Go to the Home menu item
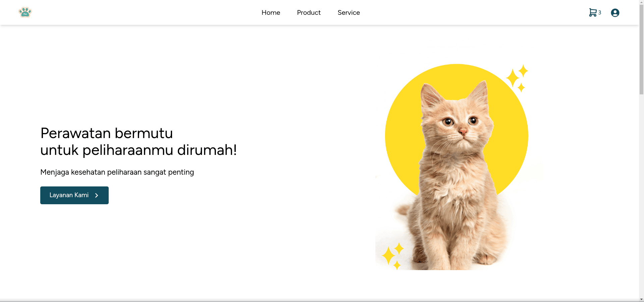Viewport: 644px width, 302px height. coord(271,13)
